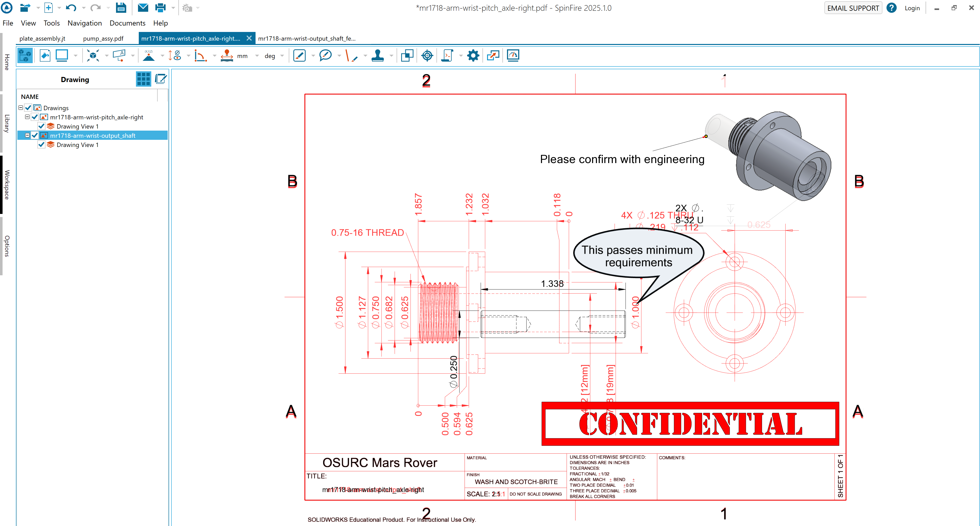Viewport: 980px width, 526px height.
Task: Select the stamp tool icon
Action: (x=377, y=55)
